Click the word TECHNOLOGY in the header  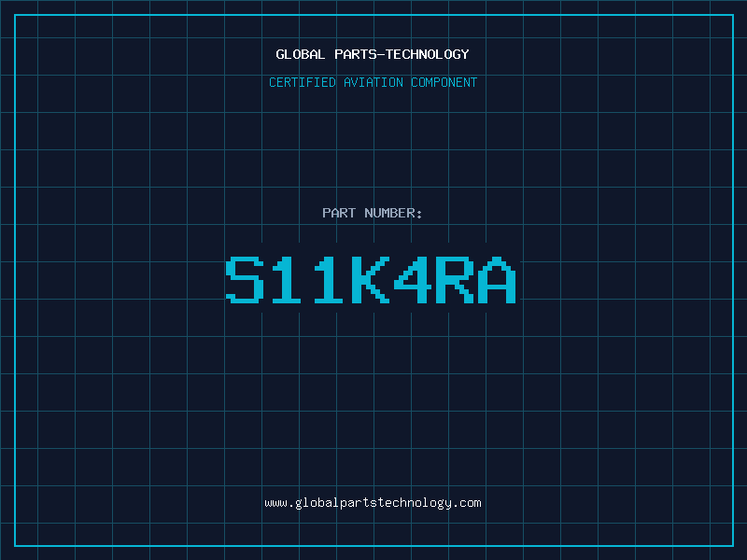click(428, 54)
